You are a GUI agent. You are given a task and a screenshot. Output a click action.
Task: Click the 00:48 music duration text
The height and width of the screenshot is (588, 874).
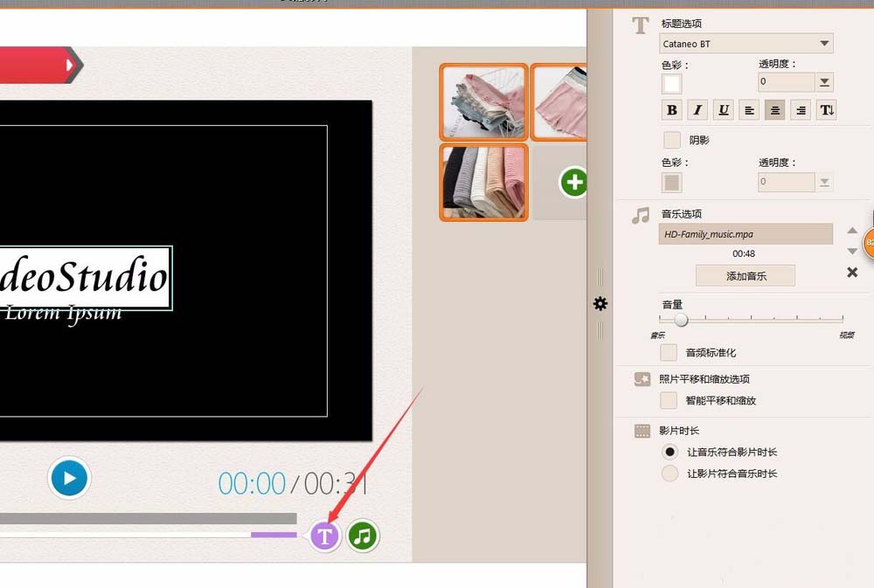coord(744,253)
